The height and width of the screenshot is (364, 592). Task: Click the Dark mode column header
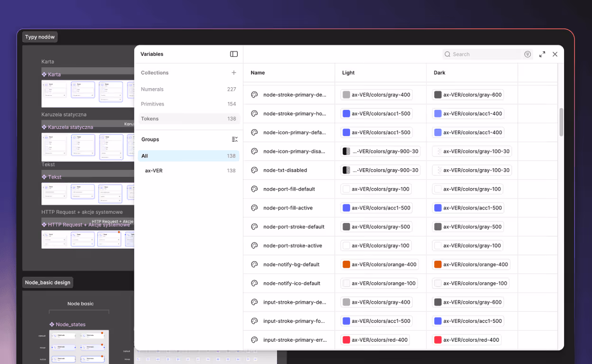coord(439,73)
